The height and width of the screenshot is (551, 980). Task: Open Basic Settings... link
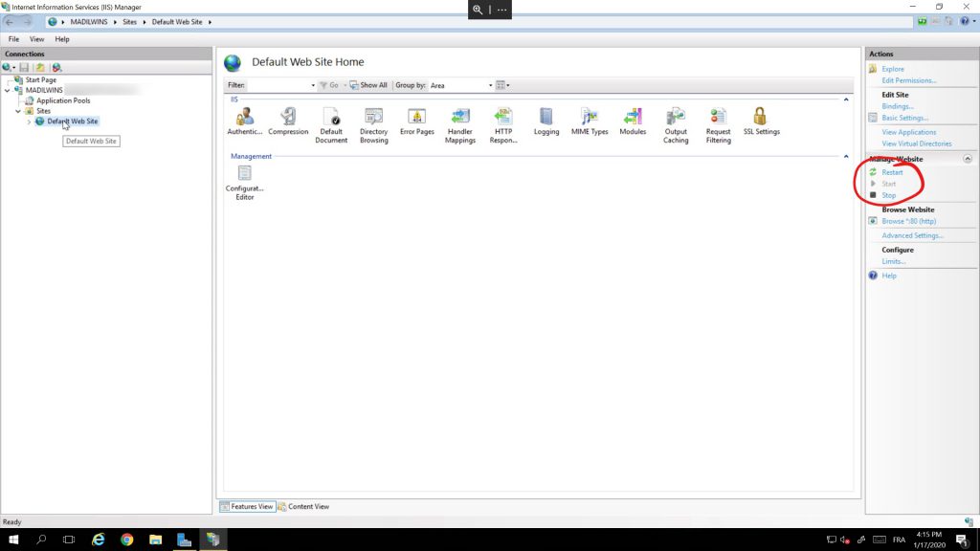(904, 118)
